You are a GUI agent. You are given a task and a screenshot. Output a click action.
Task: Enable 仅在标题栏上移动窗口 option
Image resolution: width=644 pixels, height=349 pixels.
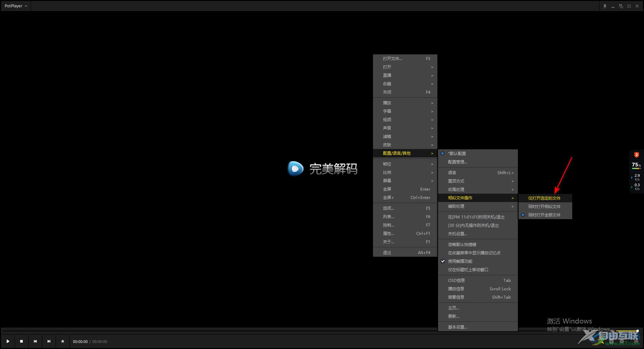(x=478, y=269)
